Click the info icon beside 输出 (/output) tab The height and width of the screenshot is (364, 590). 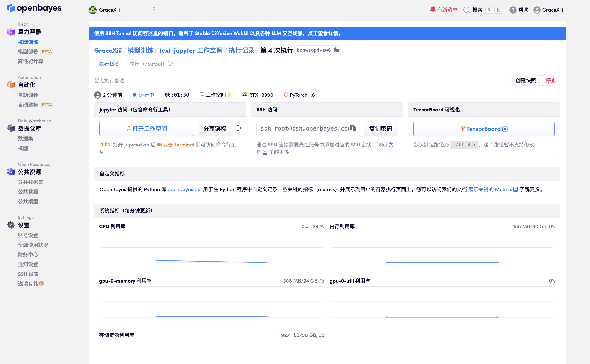(x=170, y=64)
